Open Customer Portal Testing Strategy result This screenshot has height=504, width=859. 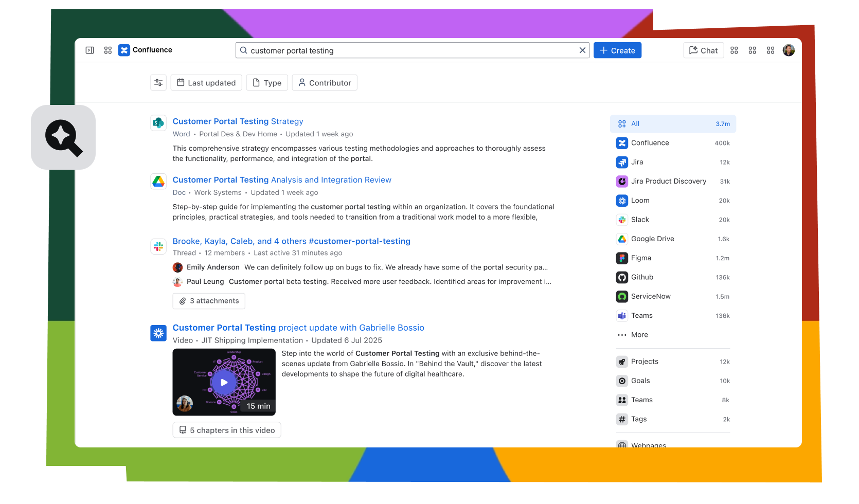[x=238, y=121]
